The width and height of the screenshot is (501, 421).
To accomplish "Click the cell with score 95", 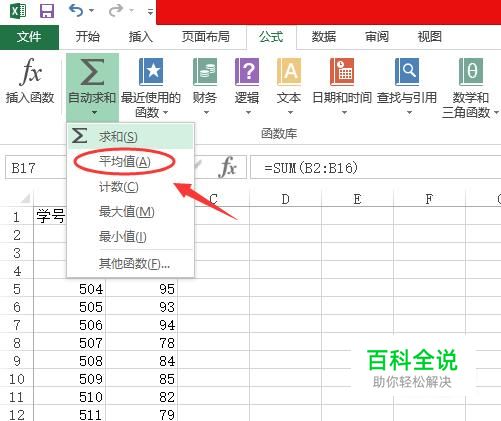I will 142,289.
